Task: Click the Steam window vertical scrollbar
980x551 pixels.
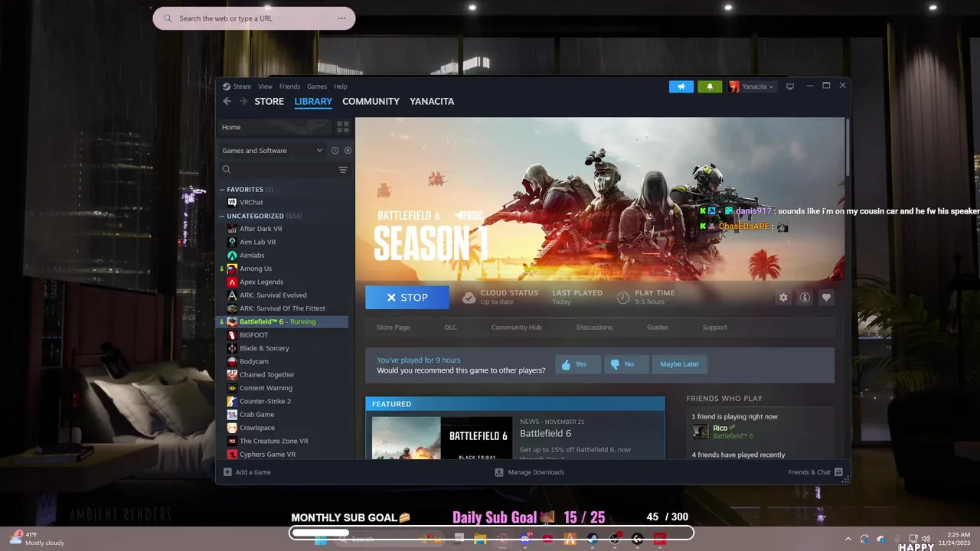Action: click(x=847, y=147)
